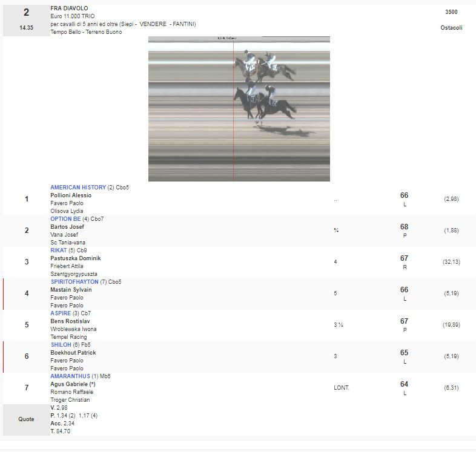Click jockey name Mastain Sylvain
Viewport: 476px width, 452px height.
(x=71, y=290)
